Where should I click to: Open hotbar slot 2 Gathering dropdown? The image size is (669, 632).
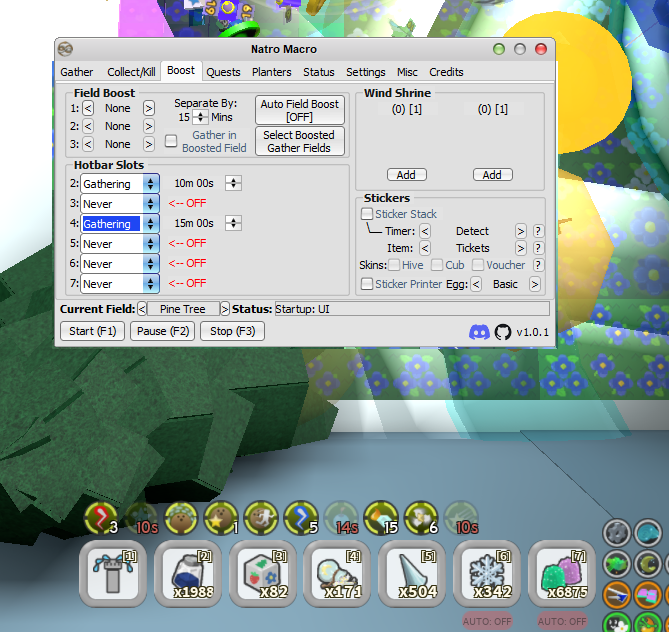click(x=120, y=183)
